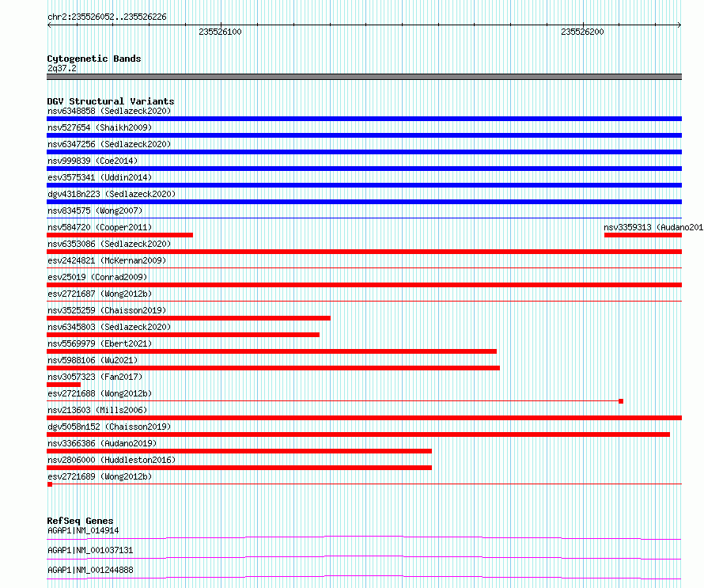Click variant label nsv3366386 (Audano2019)
Image resolution: width=704 pixels, height=588 pixels.
pyautogui.click(x=102, y=443)
